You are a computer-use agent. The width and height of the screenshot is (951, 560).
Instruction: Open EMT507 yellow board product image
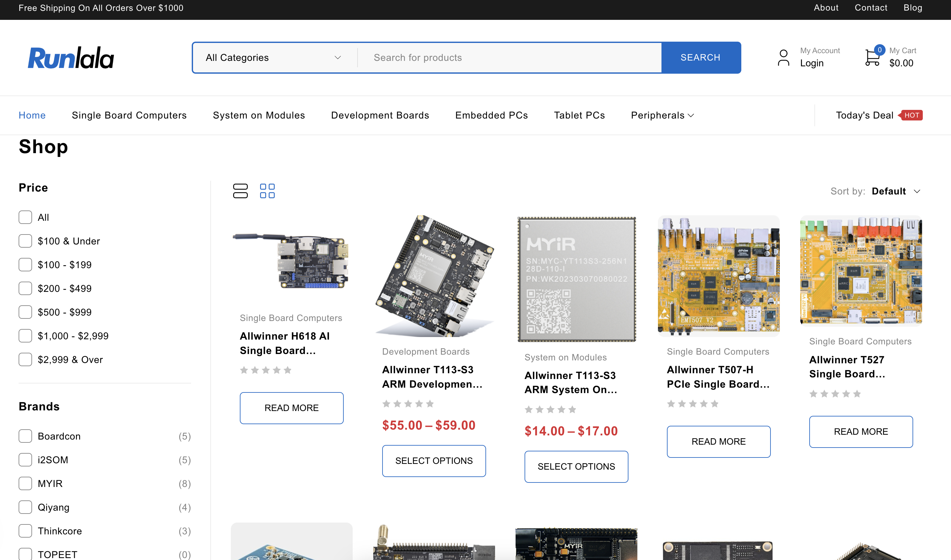click(x=718, y=276)
